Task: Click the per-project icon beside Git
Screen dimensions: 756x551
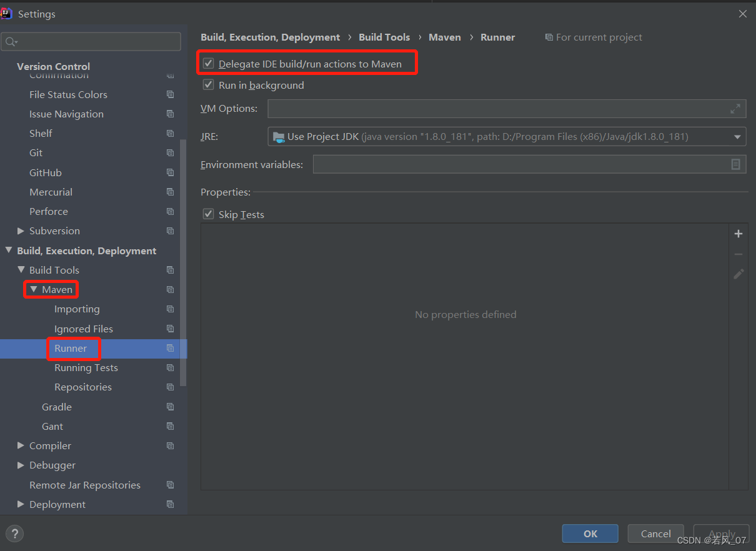Action: coord(170,152)
